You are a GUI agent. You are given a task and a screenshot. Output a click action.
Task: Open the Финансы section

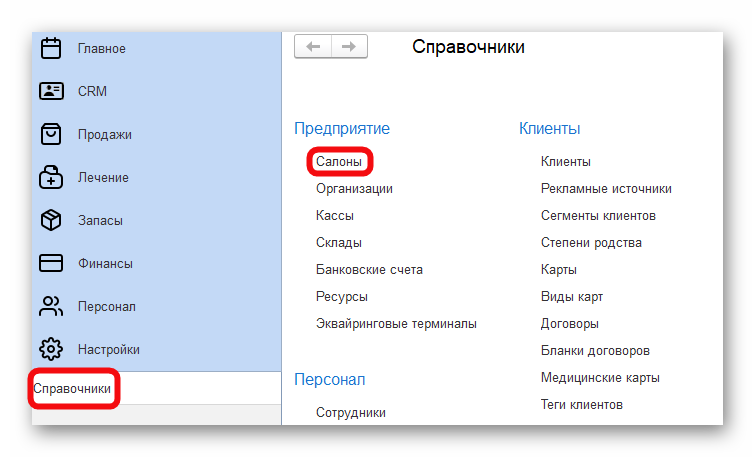tap(105, 264)
